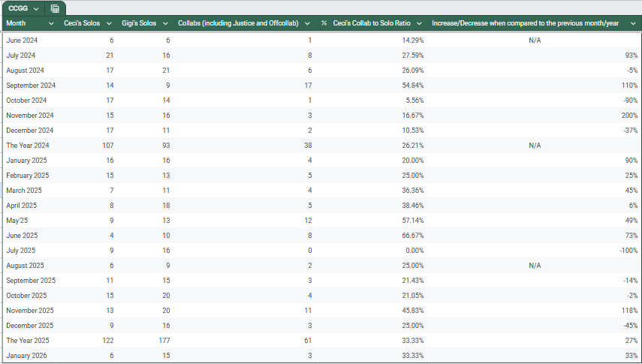Click the change cell 118%
This screenshot has height=364, width=642.
point(629,311)
